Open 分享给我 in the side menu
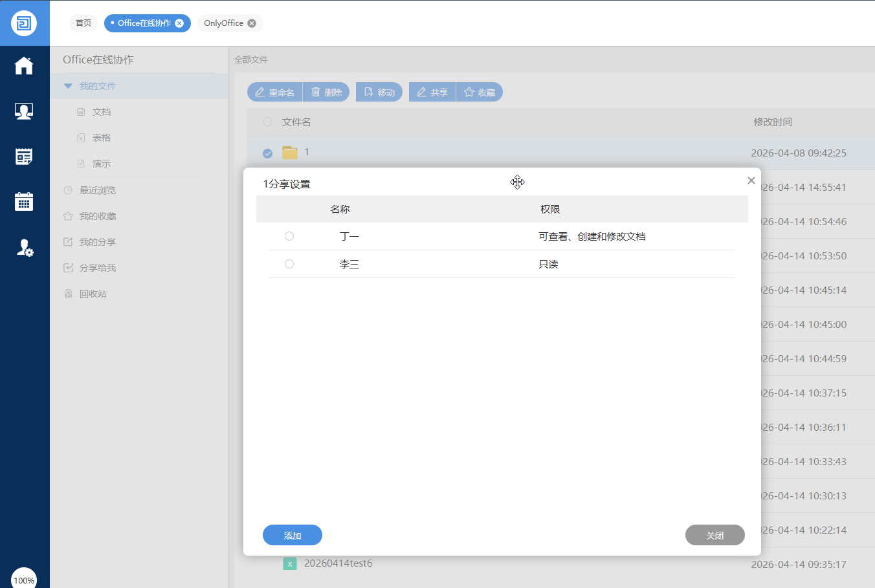The height and width of the screenshot is (588, 875). (98, 268)
